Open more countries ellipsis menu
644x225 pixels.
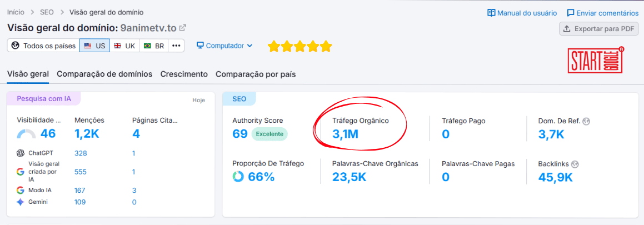click(x=176, y=46)
